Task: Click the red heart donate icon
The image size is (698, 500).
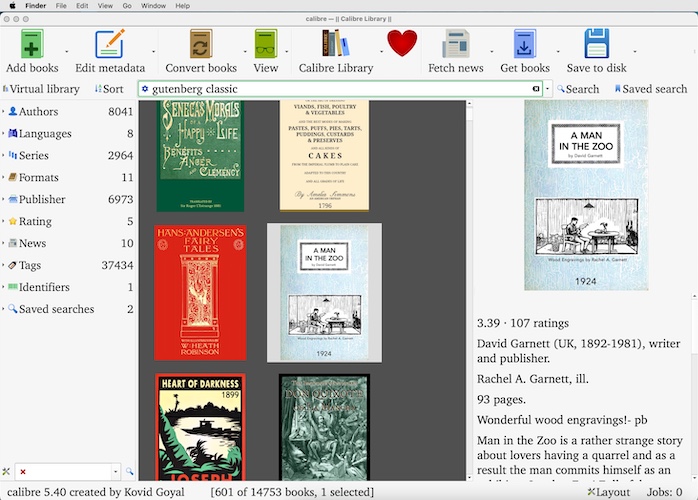Action: pos(402,43)
